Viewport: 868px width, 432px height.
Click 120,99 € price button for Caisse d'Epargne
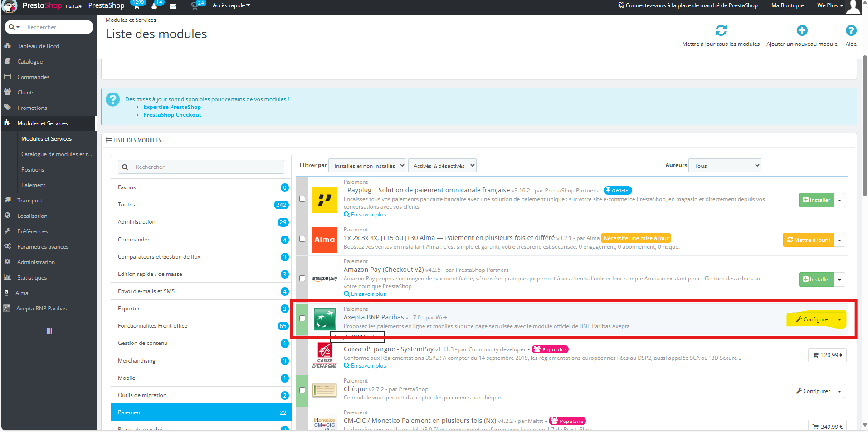click(x=827, y=355)
